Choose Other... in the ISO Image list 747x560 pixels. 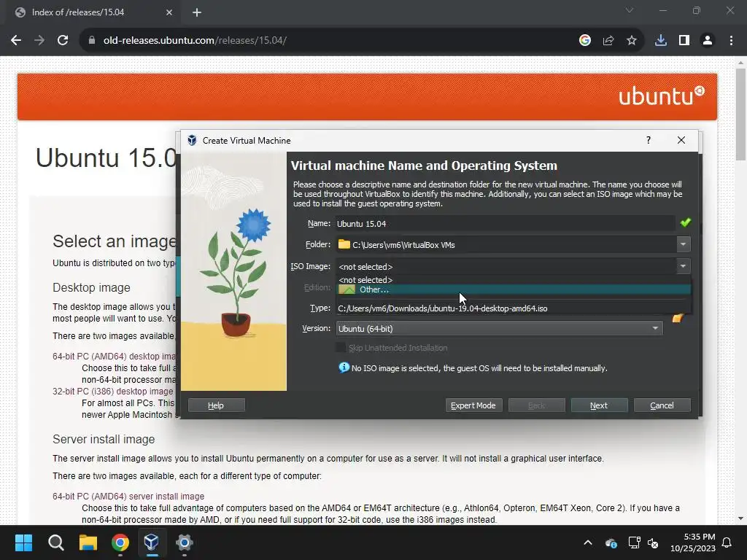tap(514, 289)
